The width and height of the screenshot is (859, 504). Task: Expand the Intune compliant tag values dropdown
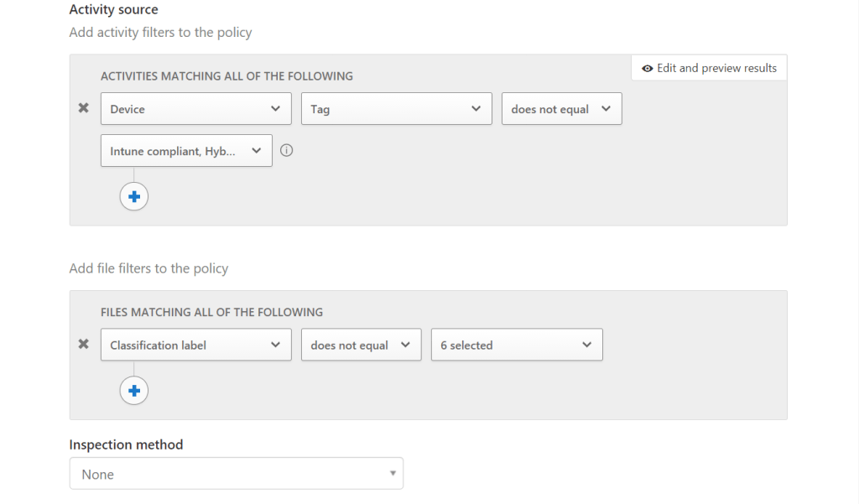[185, 151]
